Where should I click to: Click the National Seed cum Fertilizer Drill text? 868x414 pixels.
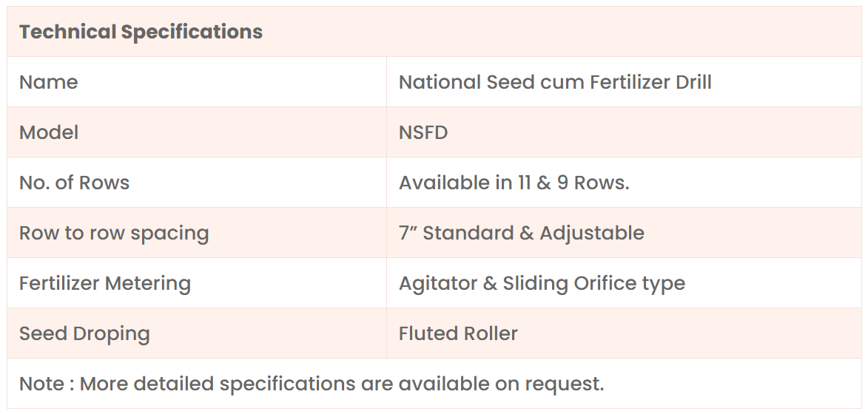(555, 82)
